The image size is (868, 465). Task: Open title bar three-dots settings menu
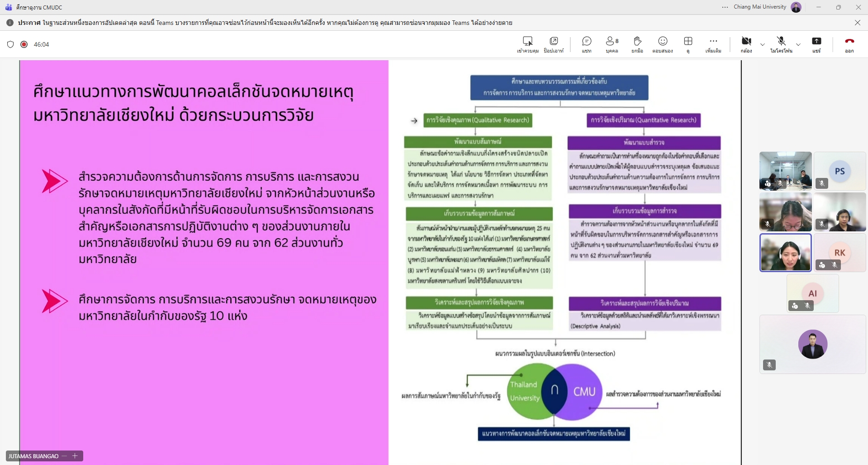pyautogui.click(x=725, y=7)
